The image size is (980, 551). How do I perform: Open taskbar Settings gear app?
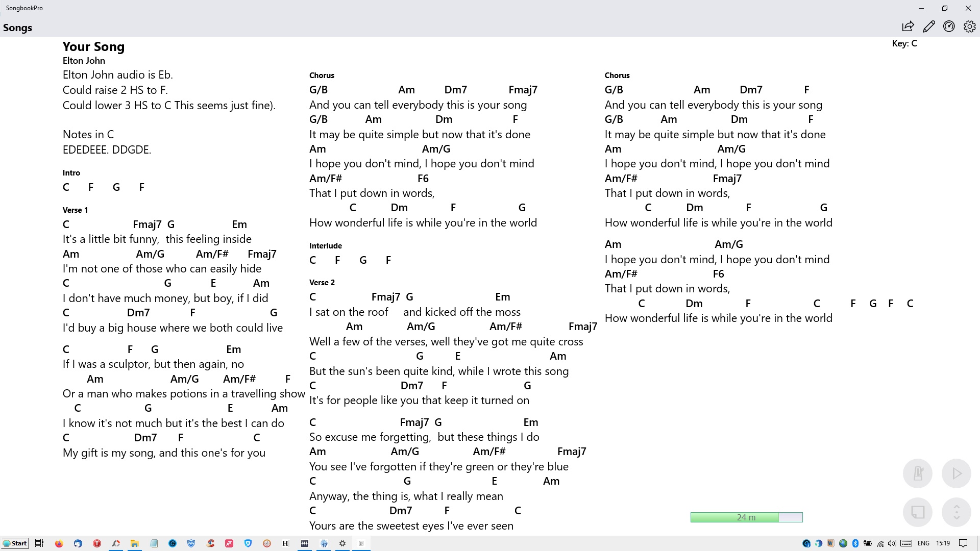(342, 543)
